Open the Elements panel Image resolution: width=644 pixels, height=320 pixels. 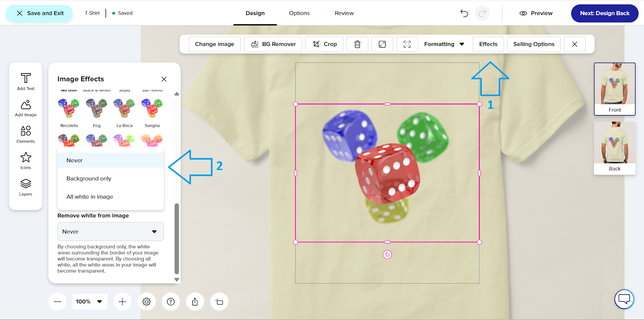[x=26, y=134]
